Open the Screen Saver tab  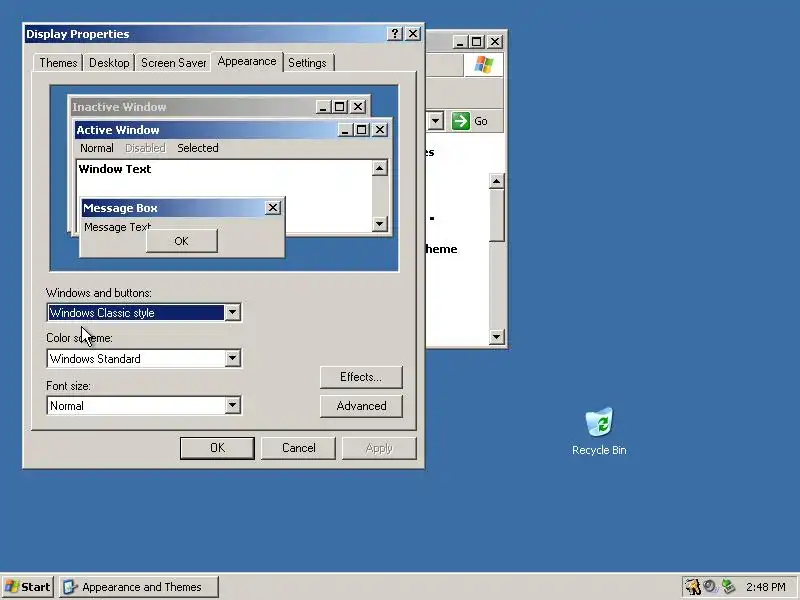point(173,63)
